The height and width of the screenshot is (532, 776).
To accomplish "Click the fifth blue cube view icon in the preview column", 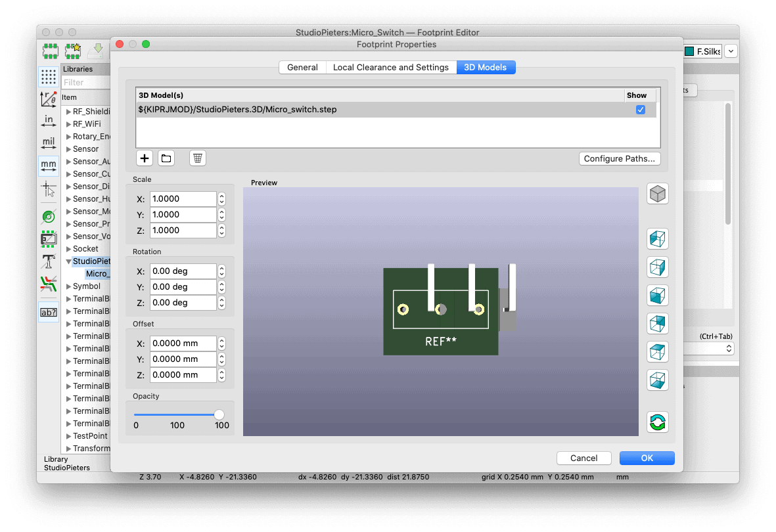I will tap(657, 352).
